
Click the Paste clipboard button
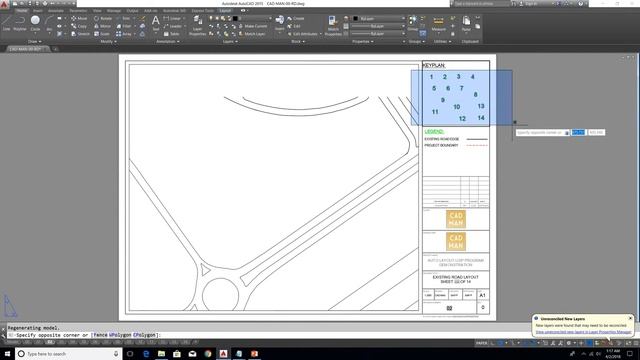(x=466, y=23)
